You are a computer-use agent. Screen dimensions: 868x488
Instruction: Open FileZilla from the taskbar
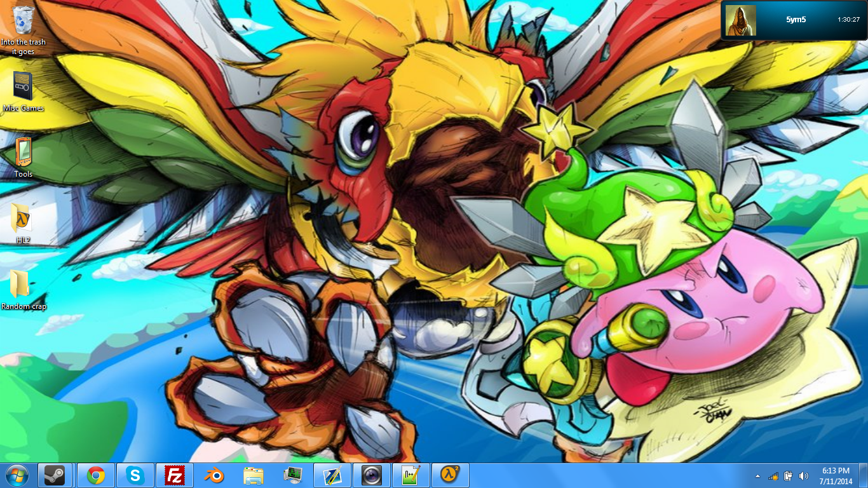(174, 475)
